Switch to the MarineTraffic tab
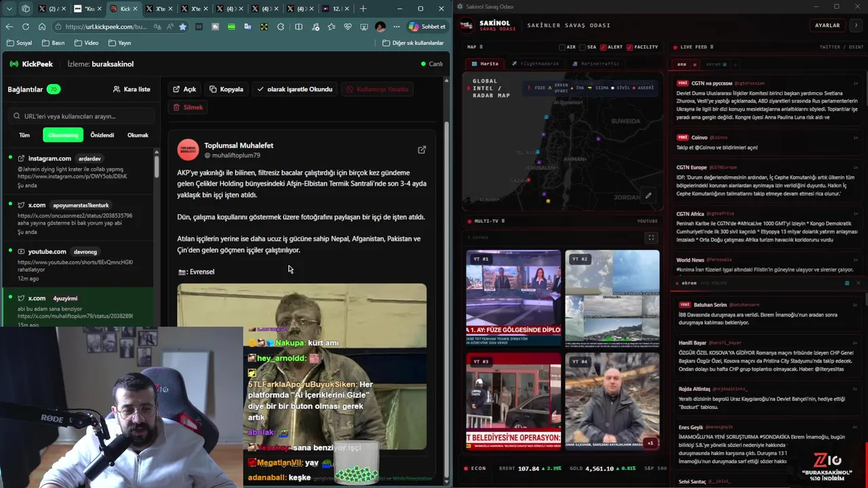This screenshot has width=868, height=488. coord(595,64)
